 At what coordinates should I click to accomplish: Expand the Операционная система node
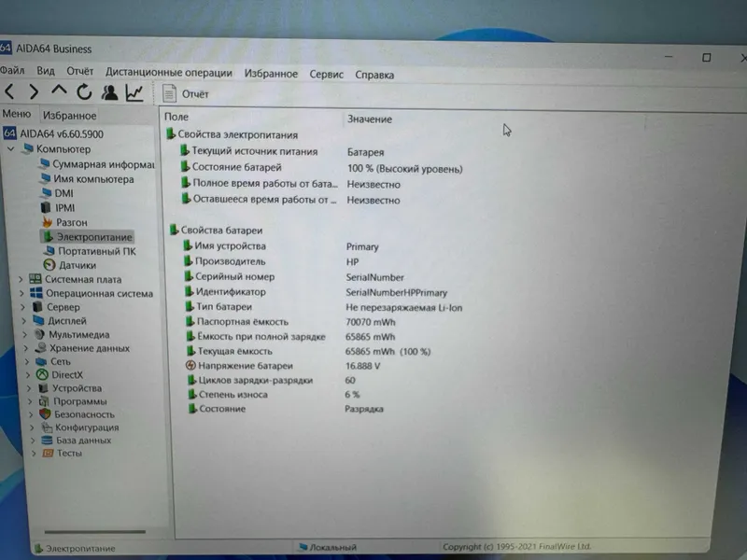(x=21, y=293)
